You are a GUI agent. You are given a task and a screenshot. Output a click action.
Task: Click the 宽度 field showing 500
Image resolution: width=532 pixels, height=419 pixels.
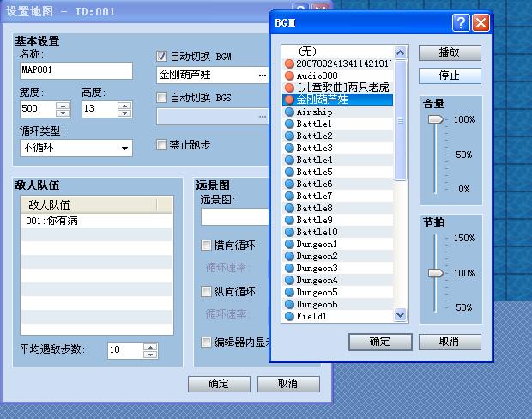tap(38, 109)
